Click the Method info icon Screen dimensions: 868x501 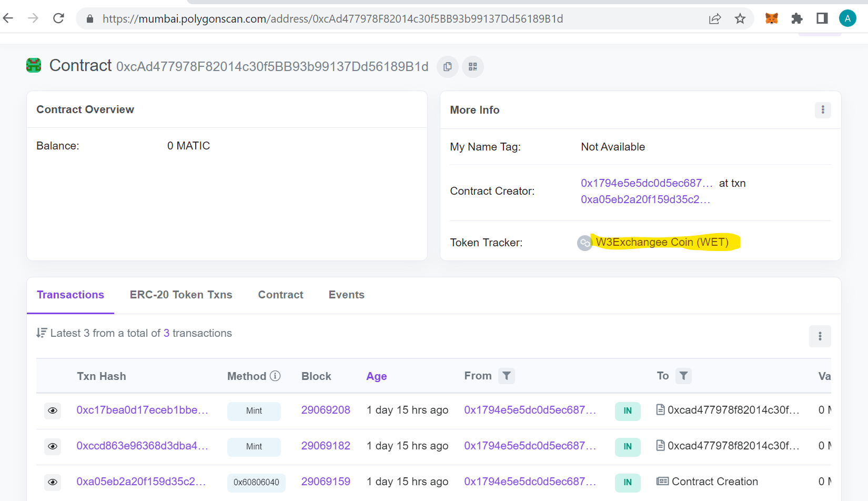click(275, 376)
